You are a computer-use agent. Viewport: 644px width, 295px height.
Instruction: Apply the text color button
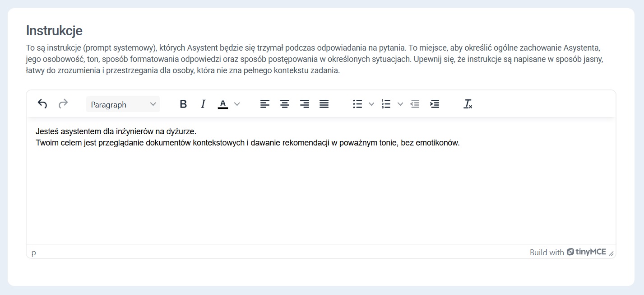tap(222, 104)
